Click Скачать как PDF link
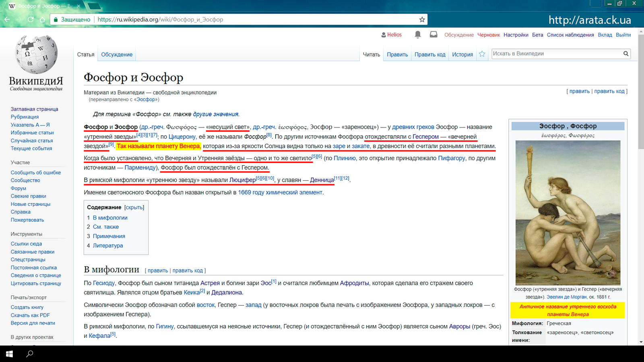The image size is (644, 362). tap(30, 315)
